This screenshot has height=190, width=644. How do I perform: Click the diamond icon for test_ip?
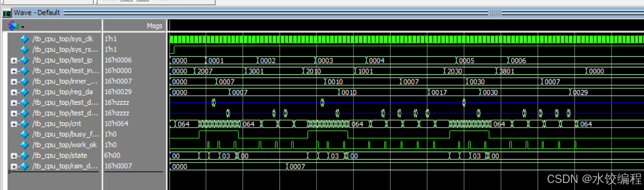pyautogui.click(x=24, y=60)
